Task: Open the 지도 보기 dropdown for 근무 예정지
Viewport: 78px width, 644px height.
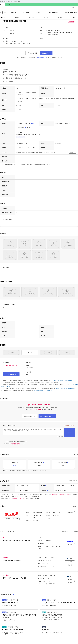Action: (72, 152)
